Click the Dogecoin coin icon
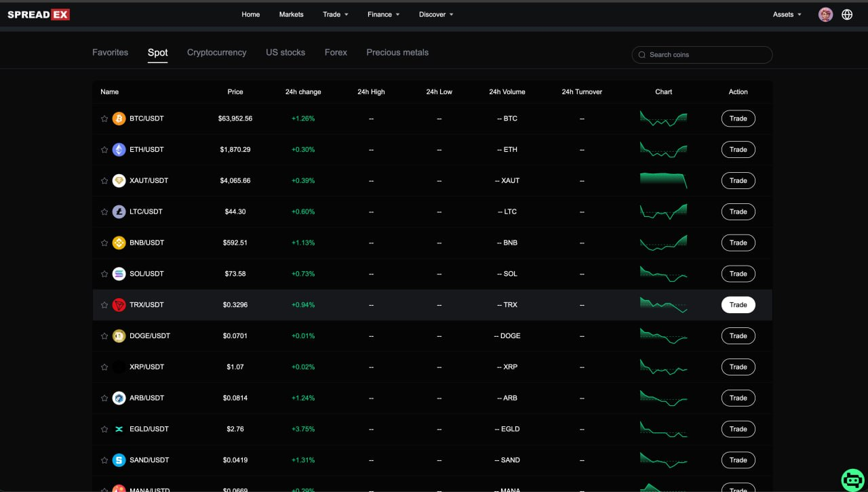Viewport: 868px width, 492px height. coord(119,336)
